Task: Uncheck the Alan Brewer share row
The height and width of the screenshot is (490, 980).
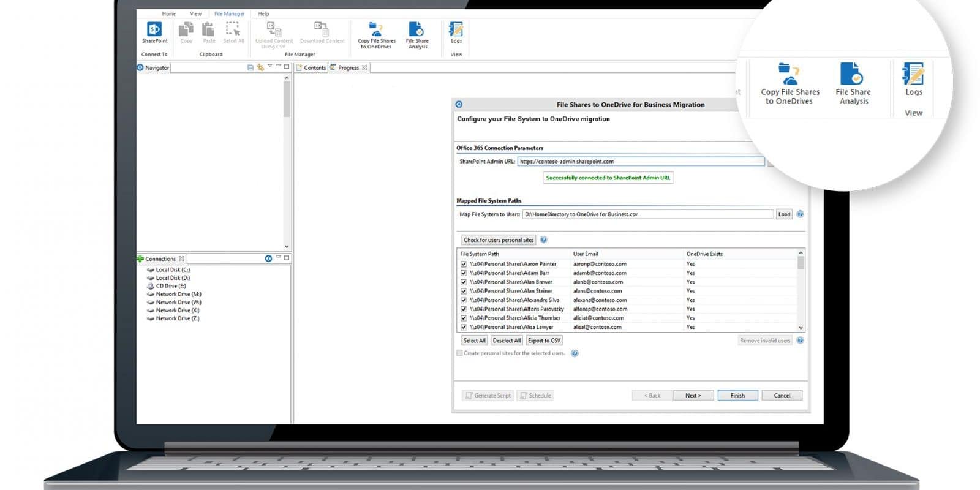Action: [464, 282]
